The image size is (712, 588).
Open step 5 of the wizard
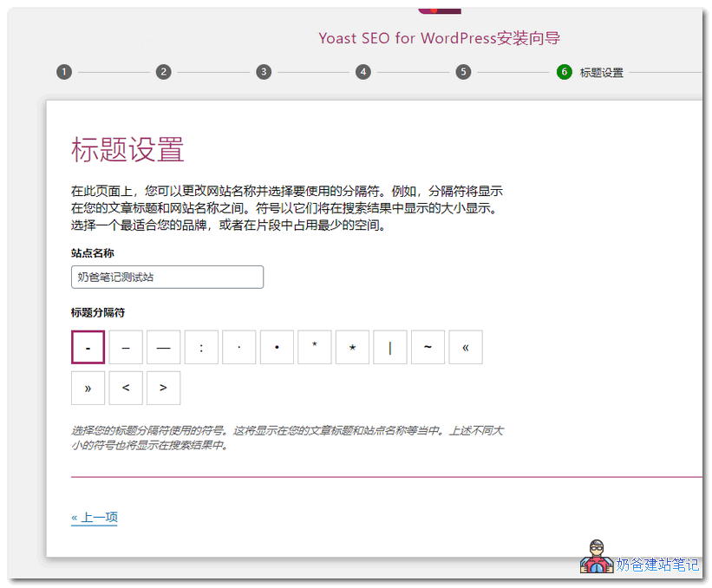(463, 72)
